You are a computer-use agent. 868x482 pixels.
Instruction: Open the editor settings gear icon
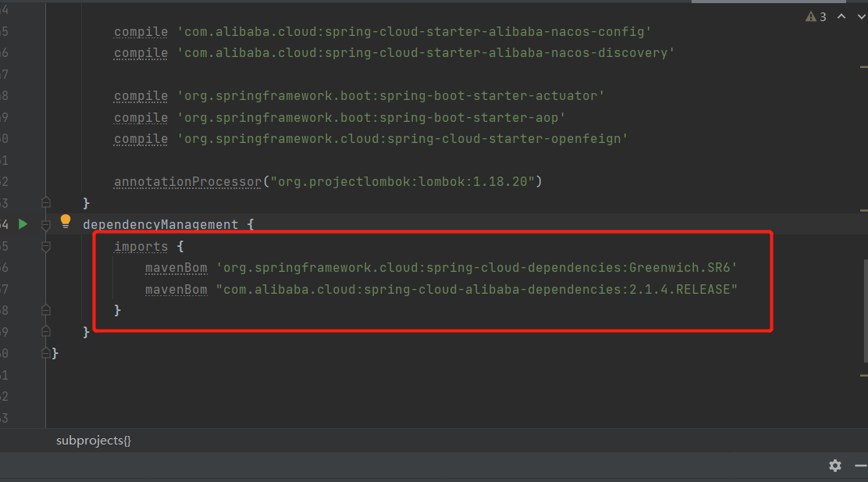tap(834, 466)
